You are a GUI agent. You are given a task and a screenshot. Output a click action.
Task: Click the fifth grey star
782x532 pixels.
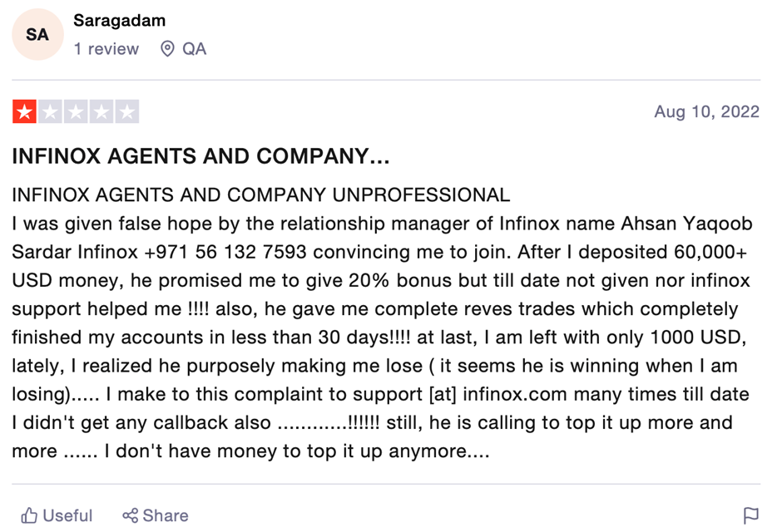tap(127, 111)
